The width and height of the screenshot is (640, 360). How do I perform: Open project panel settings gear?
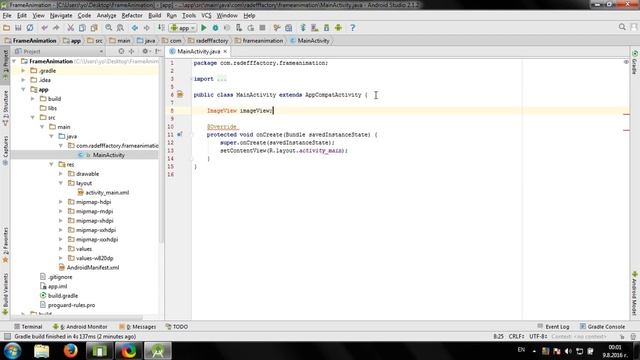145,51
